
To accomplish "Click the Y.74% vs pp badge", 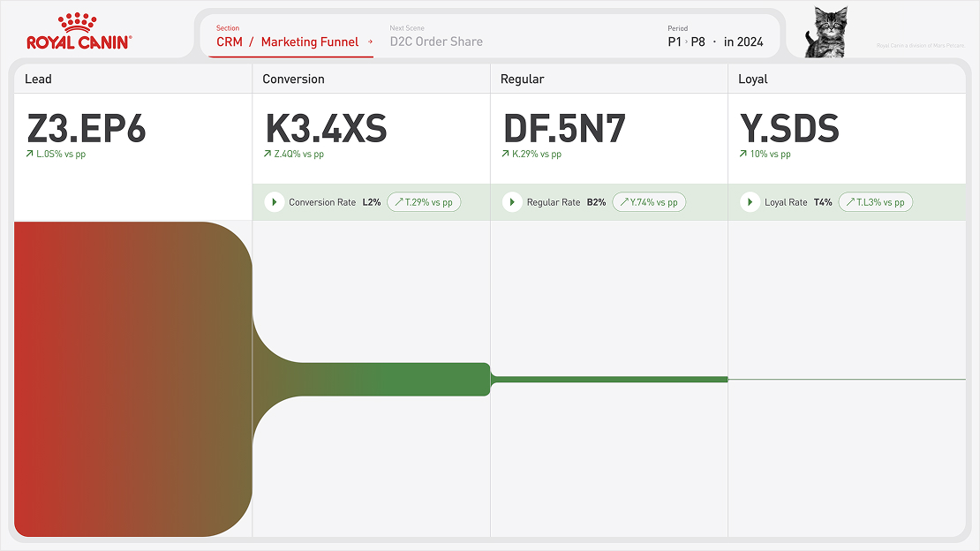I will pos(649,202).
